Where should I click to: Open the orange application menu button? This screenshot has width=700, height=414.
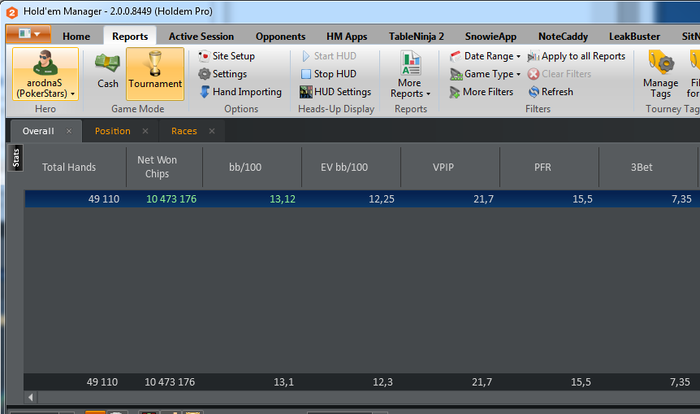(x=28, y=34)
